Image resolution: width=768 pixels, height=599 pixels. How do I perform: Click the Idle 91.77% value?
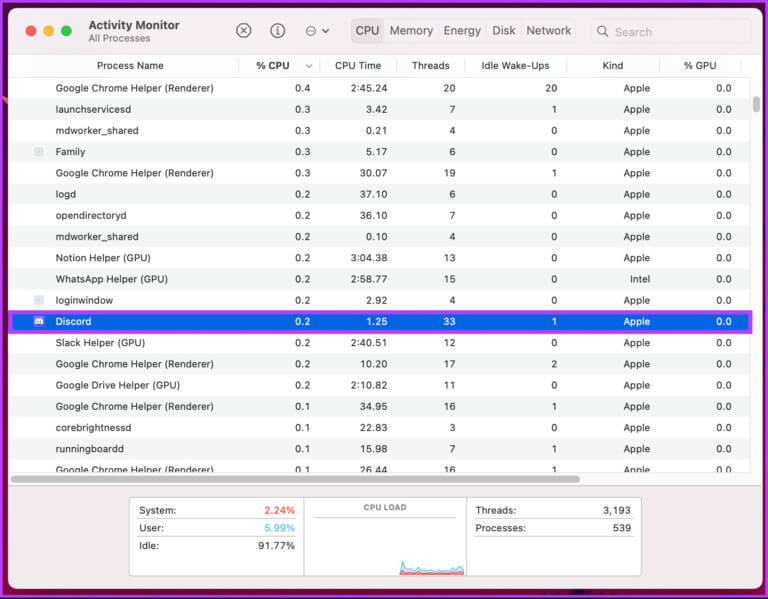277,546
